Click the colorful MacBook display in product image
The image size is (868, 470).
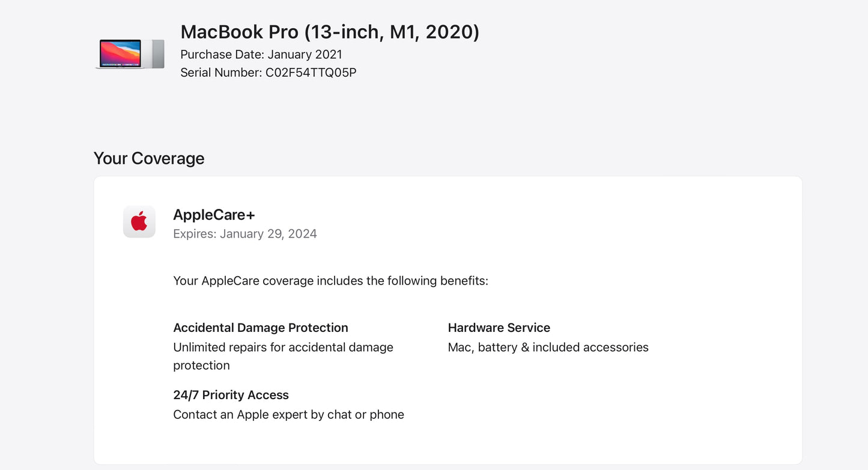click(120, 53)
